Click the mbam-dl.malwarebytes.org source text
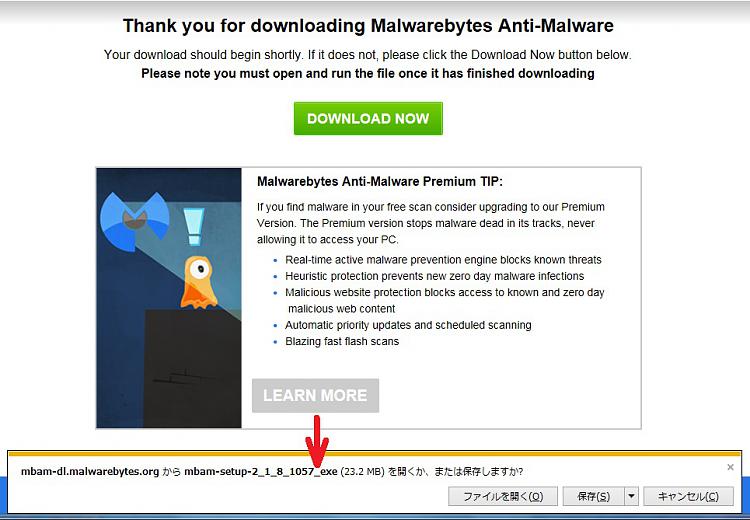The height and width of the screenshot is (520, 750). [90, 472]
